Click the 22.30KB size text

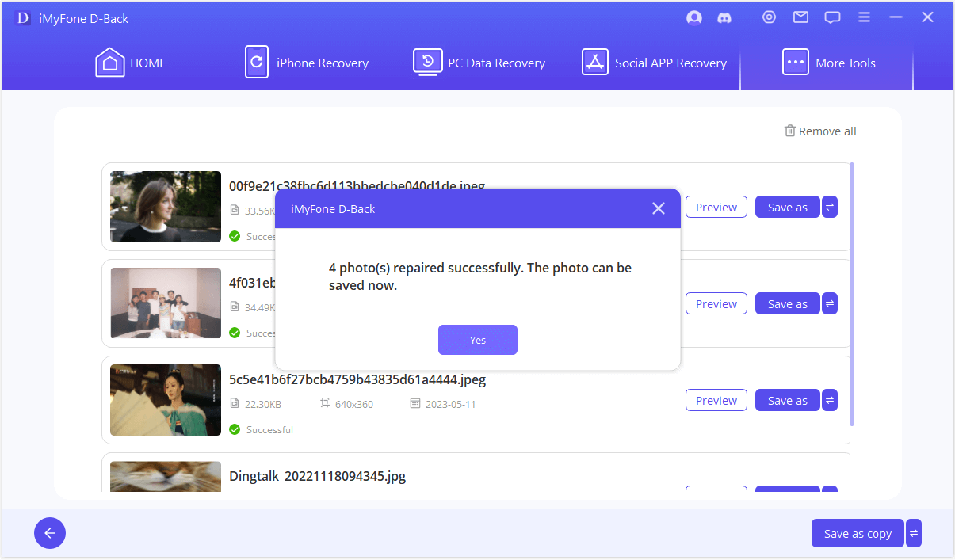click(x=263, y=404)
